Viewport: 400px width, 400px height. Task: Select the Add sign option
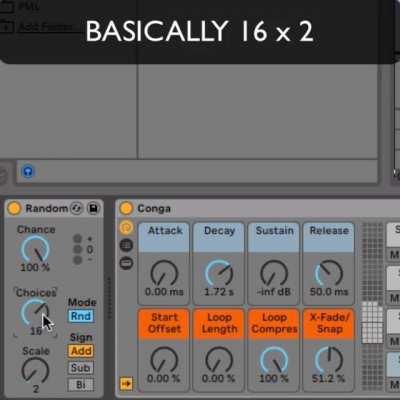pos(81,351)
